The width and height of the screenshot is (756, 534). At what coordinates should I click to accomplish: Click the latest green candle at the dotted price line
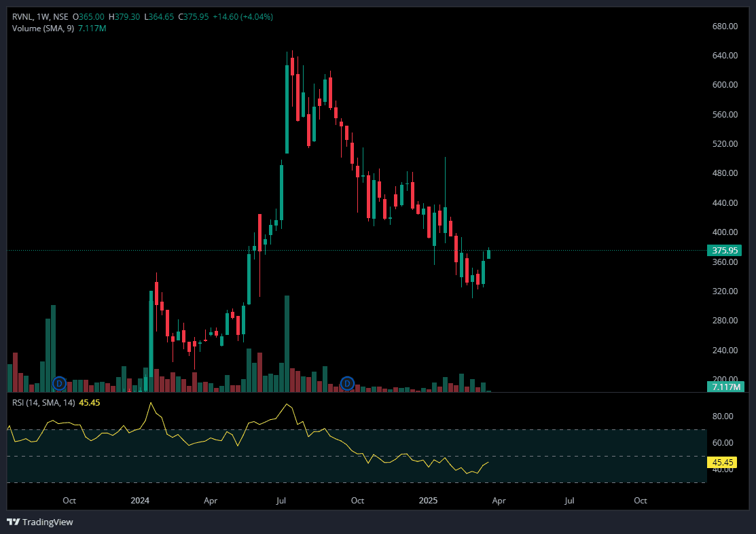coord(488,253)
